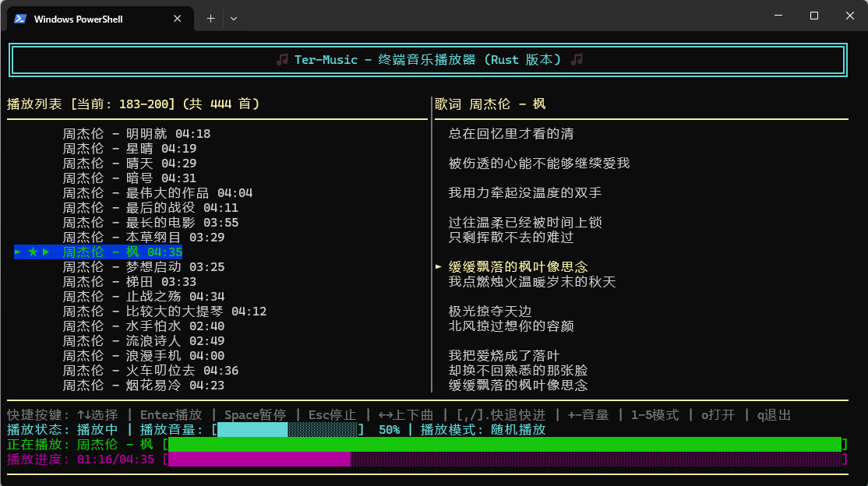868x486 pixels.
Task: Expand the terminal profile dropdown chevron
Action: (234, 19)
